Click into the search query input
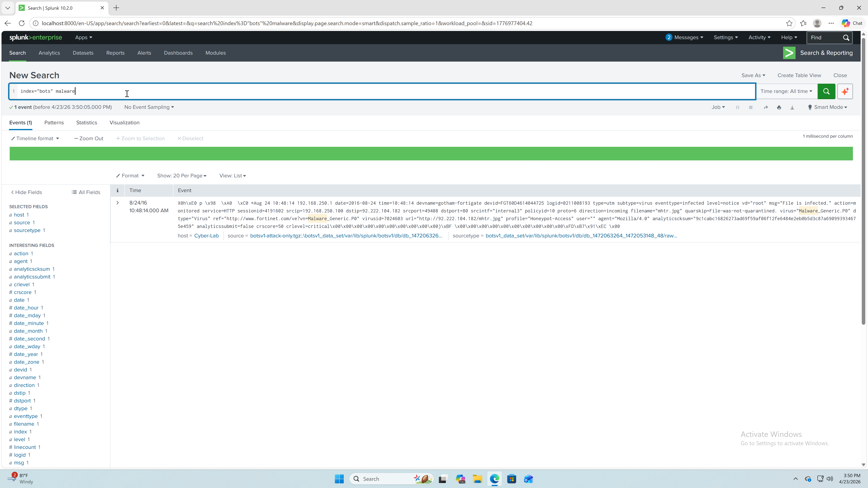 [x=382, y=91]
